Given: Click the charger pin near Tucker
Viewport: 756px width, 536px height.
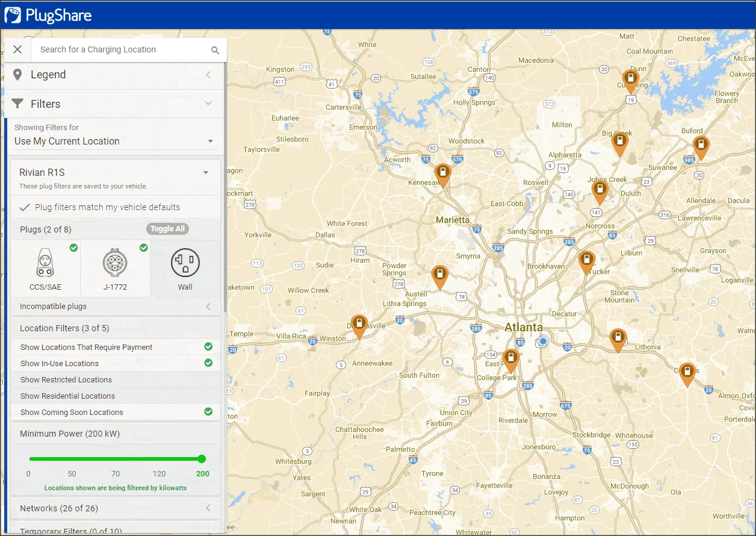Looking at the screenshot, I should pyautogui.click(x=586, y=262).
